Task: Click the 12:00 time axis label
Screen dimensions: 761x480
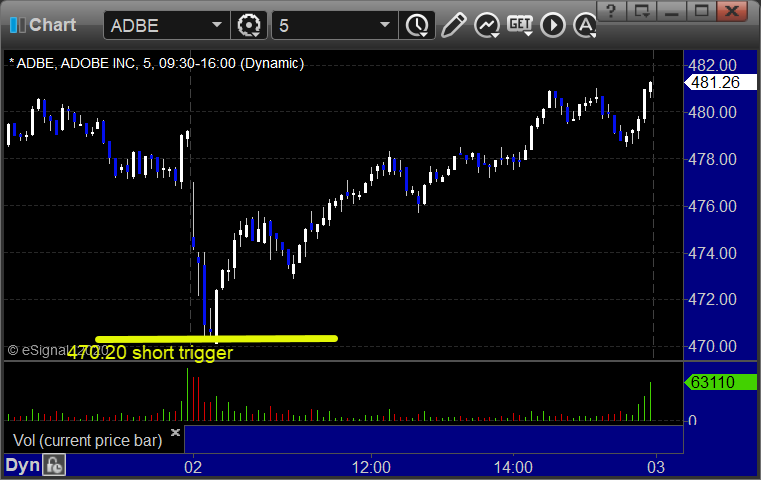Action: (371, 467)
